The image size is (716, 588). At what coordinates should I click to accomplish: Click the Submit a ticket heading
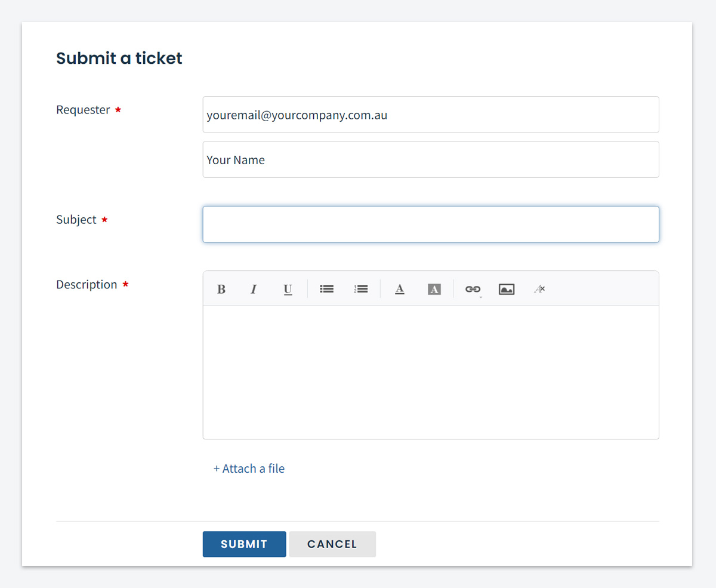(119, 58)
